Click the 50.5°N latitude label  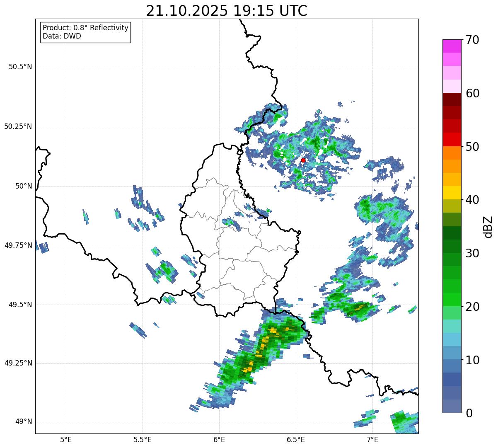[20, 67]
